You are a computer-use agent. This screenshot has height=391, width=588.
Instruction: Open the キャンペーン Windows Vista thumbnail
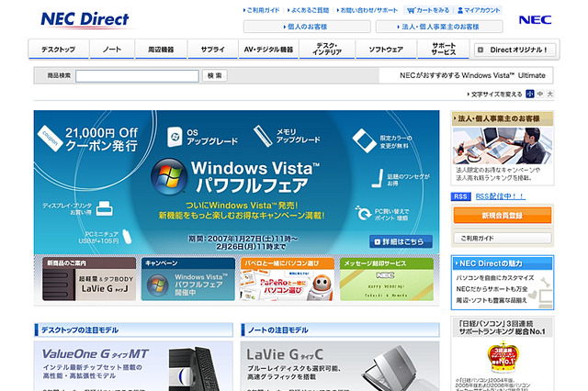188,279
